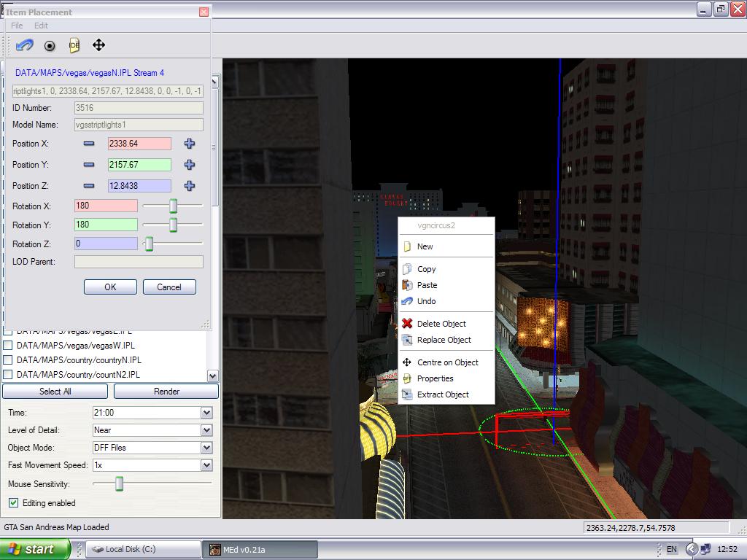
Task: Click the Extract Object icon in context menu
Action: (x=407, y=394)
